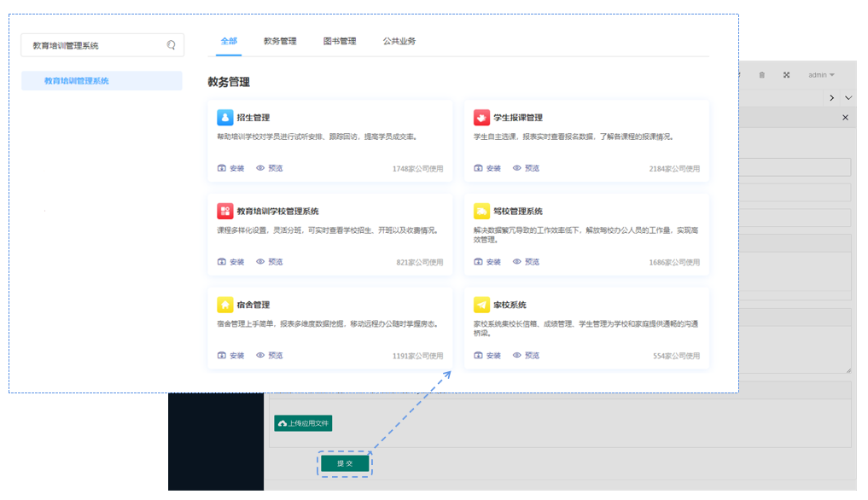The height and width of the screenshot is (500, 868).
Task: Click the 宿舍管理 house icon
Action: coord(224,305)
